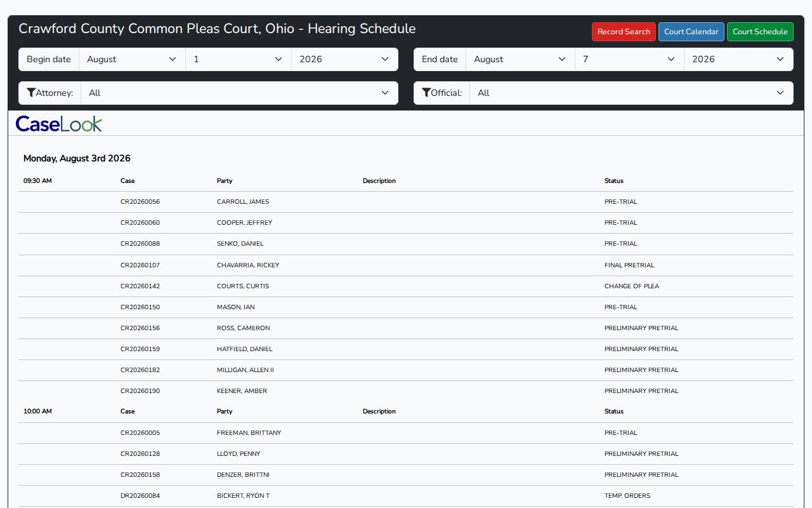Select case number CR20260107
812x508 pixels.
pyautogui.click(x=140, y=265)
